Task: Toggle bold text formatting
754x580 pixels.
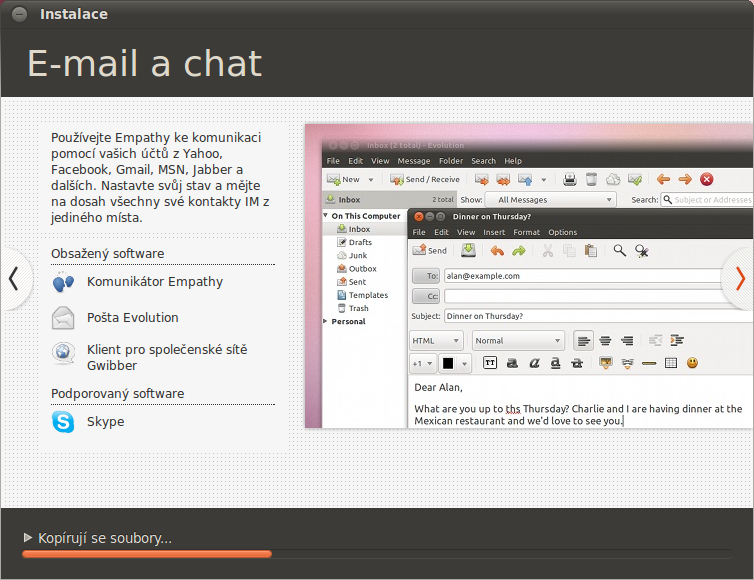Action: (512, 363)
